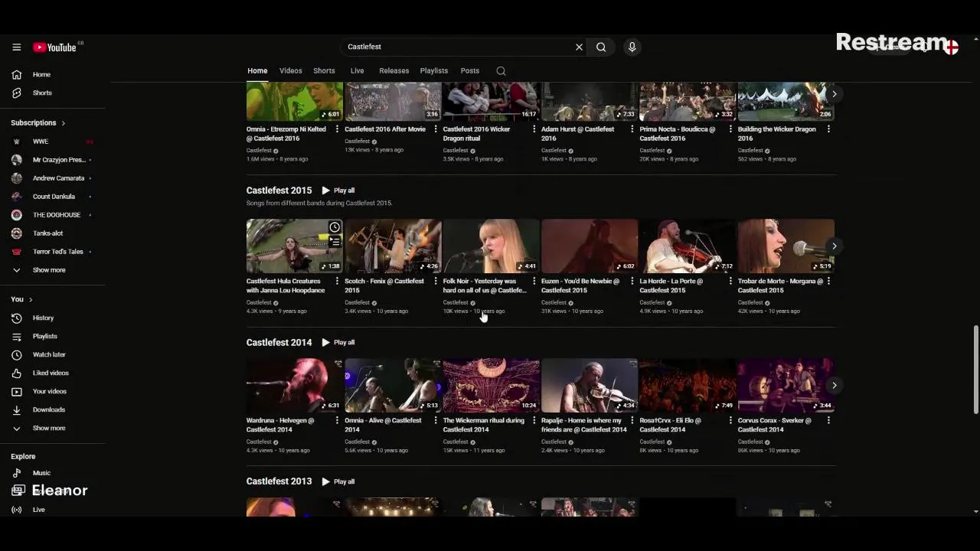Next arrow on Castlefest 2016 row
This screenshot has width=980, height=551.
click(x=834, y=94)
